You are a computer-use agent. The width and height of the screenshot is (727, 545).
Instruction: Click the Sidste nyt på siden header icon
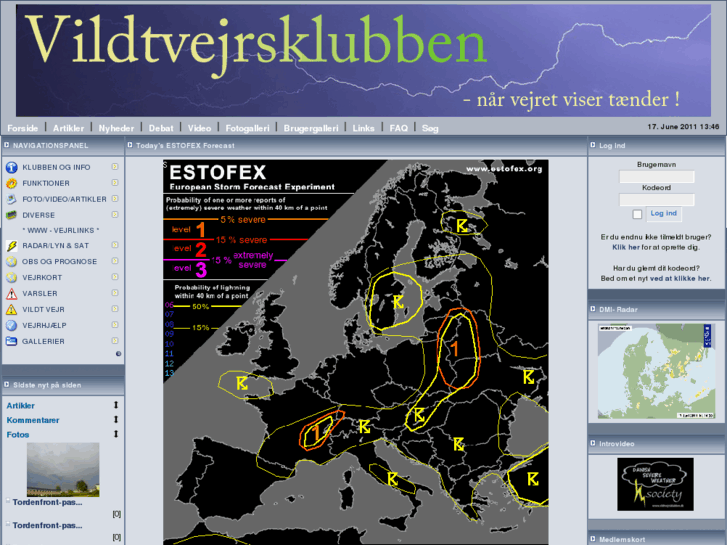click(6, 385)
